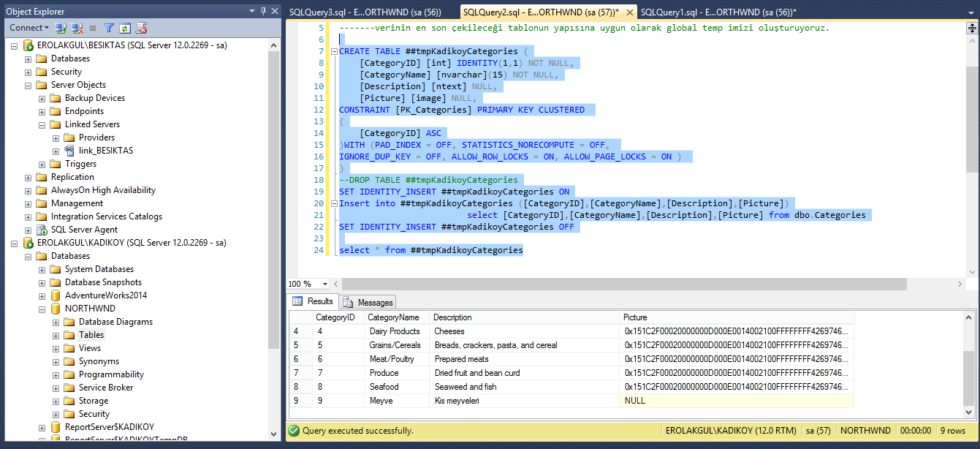This screenshot has width=980, height=449.
Task: Click the script icon with red X
Action: [x=142, y=28]
